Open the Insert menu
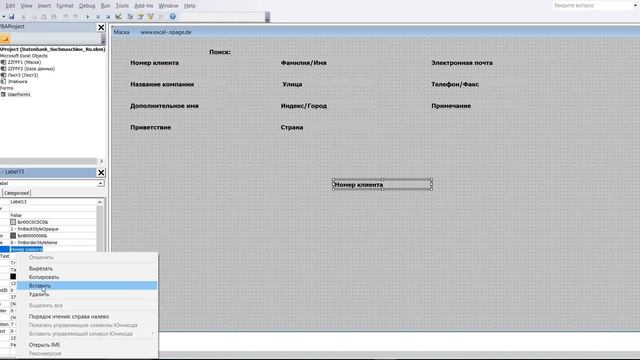The width and height of the screenshot is (640, 360). coord(44,6)
